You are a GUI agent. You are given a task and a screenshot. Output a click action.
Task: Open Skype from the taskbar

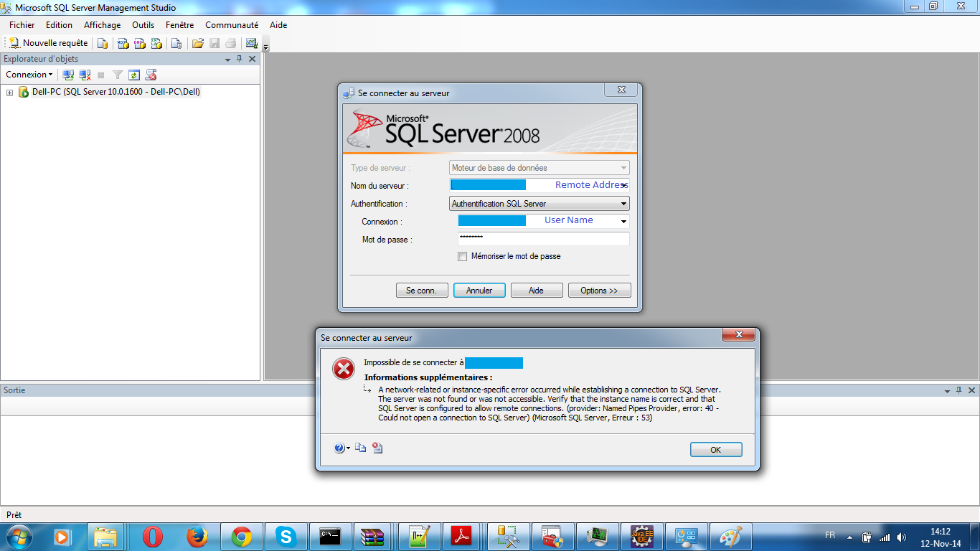tap(286, 537)
